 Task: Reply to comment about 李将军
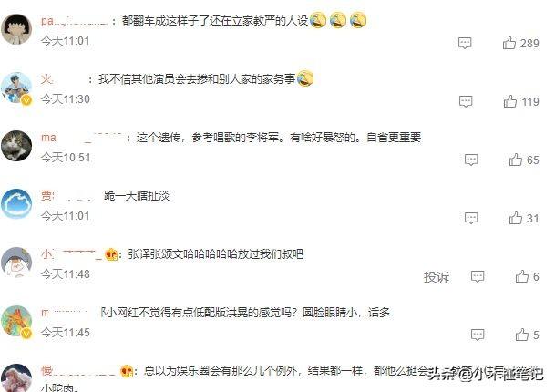point(471,160)
